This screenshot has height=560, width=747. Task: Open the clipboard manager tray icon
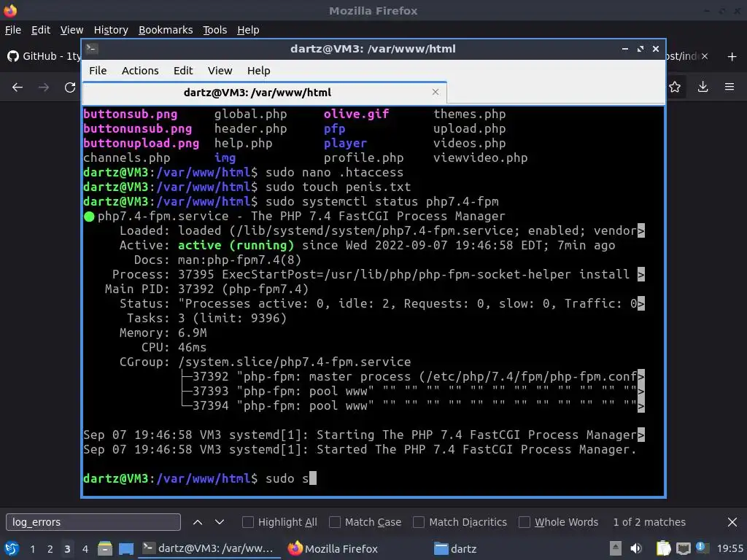663,548
